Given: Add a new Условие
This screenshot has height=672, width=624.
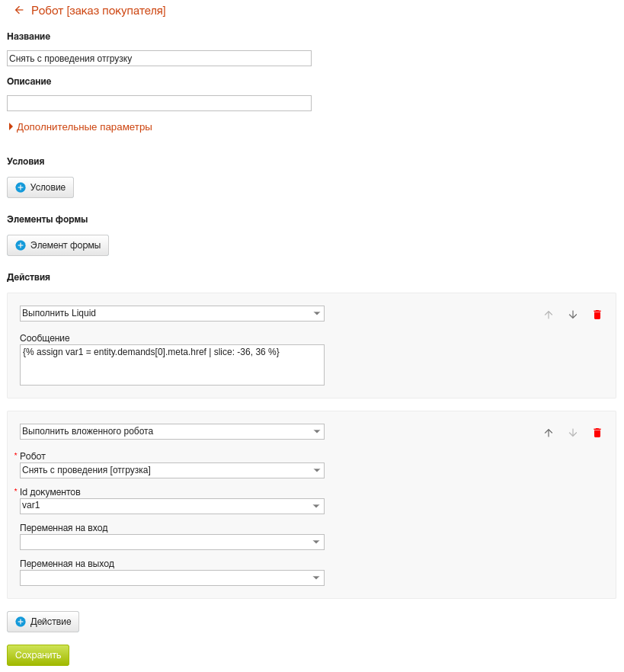Looking at the screenshot, I should (x=40, y=187).
